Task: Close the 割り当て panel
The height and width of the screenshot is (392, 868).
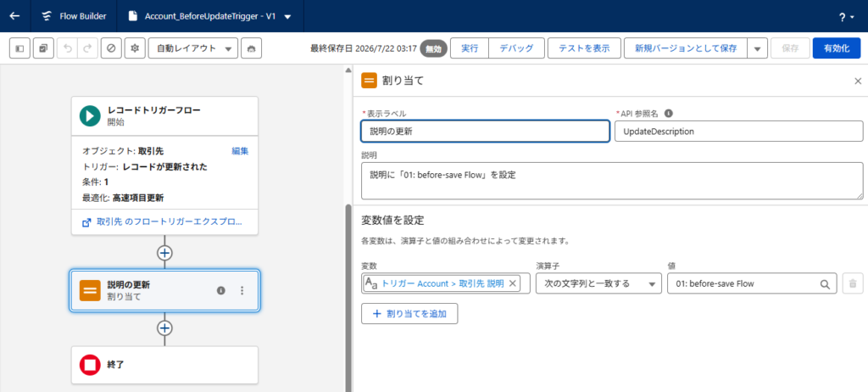Action: click(x=858, y=81)
